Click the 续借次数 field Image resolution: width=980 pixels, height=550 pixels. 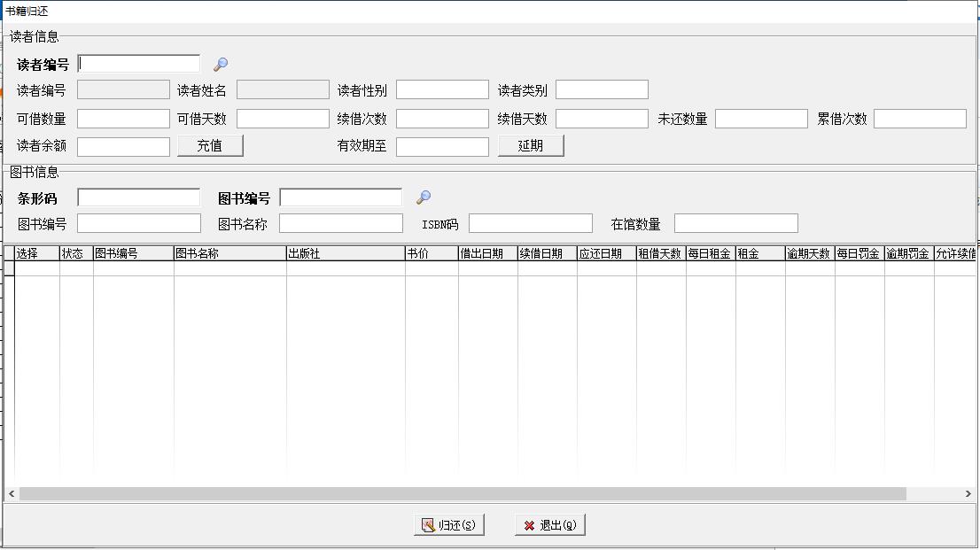point(442,119)
